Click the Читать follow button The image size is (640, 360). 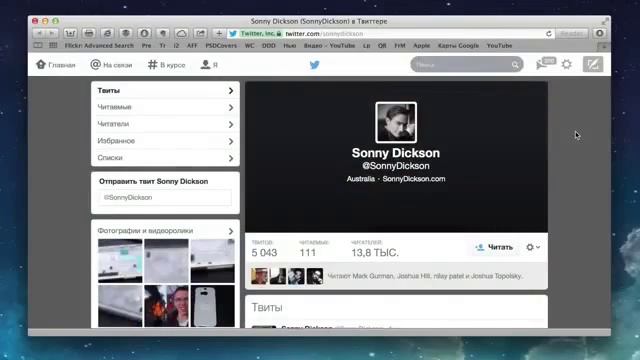[x=494, y=247]
